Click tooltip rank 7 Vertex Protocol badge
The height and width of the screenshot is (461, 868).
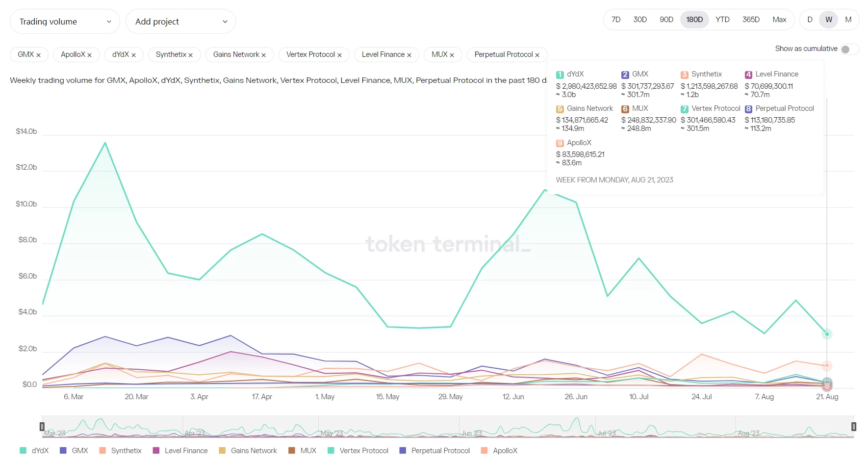coord(685,109)
